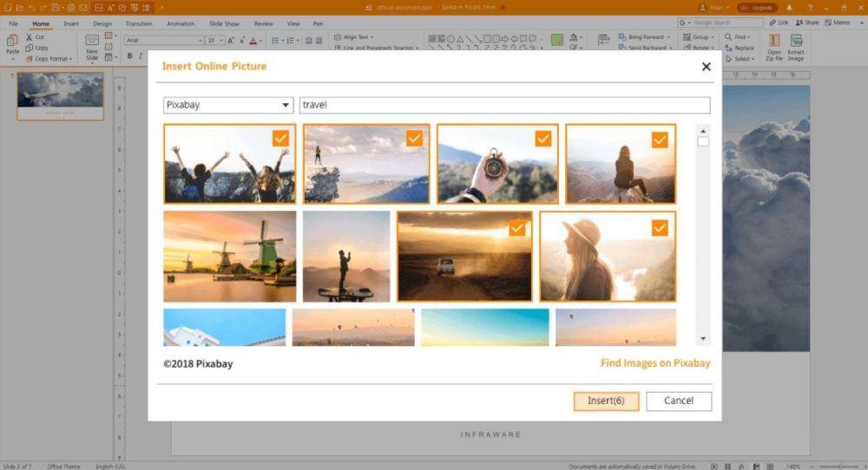Viewport: 868px width, 470px height.
Task: Open the Find dropdown
Action: click(x=738, y=37)
